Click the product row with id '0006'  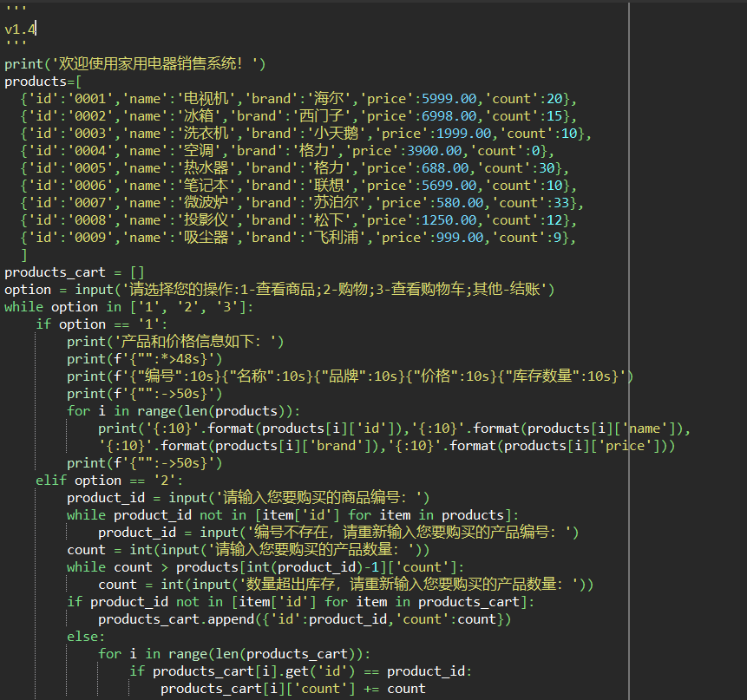(298, 186)
